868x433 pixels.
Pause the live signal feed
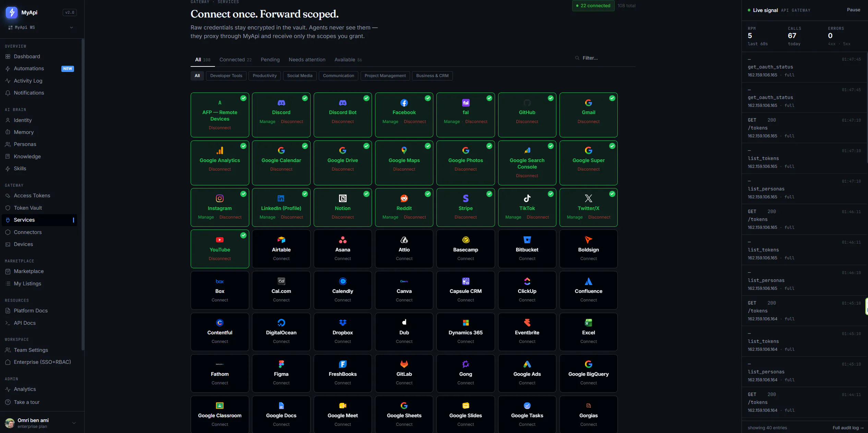click(853, 10)
